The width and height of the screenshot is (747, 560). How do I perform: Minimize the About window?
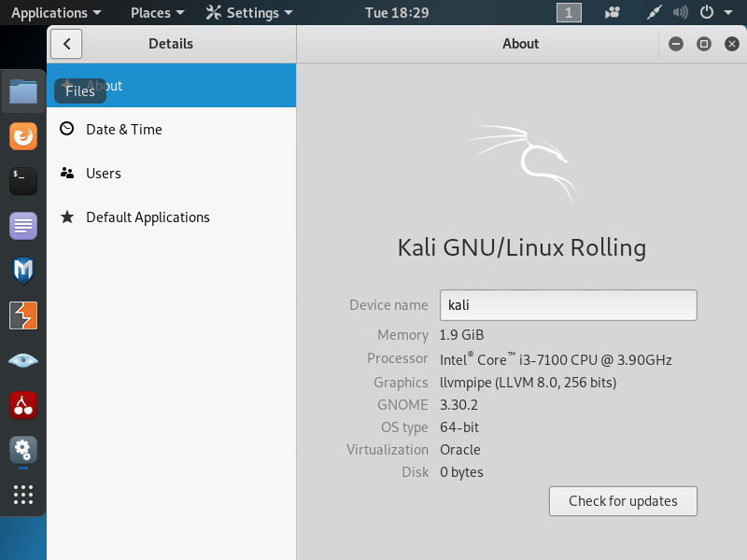675,44
